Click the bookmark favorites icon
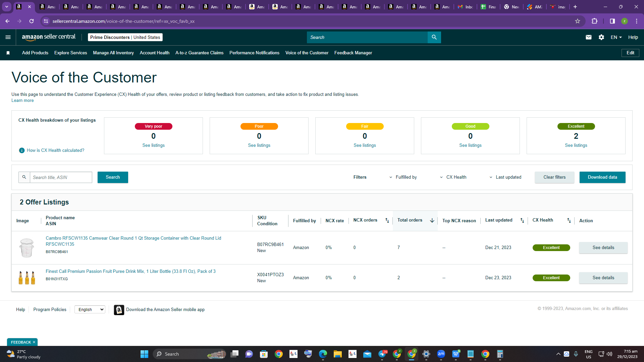This screenshot has height=362, width=644. [x=8, y=53]
